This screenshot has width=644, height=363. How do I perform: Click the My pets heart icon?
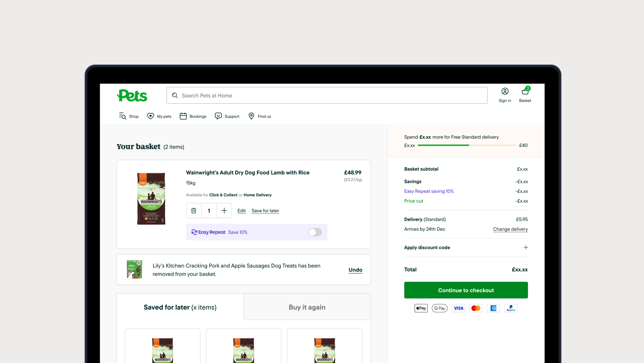coord(151,116)
